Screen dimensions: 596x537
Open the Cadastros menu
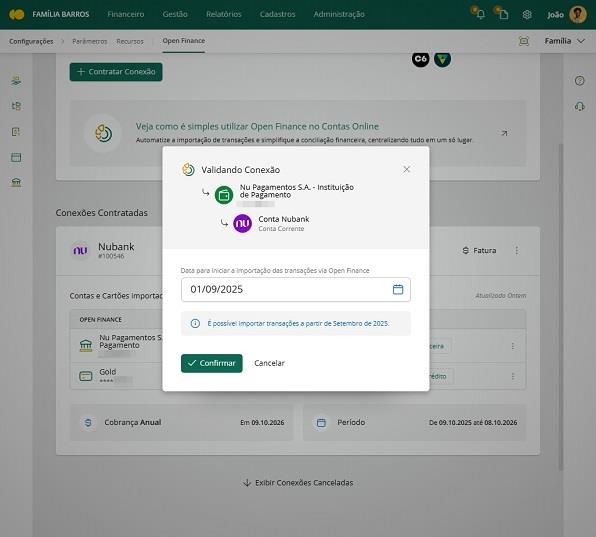(277, 14)
